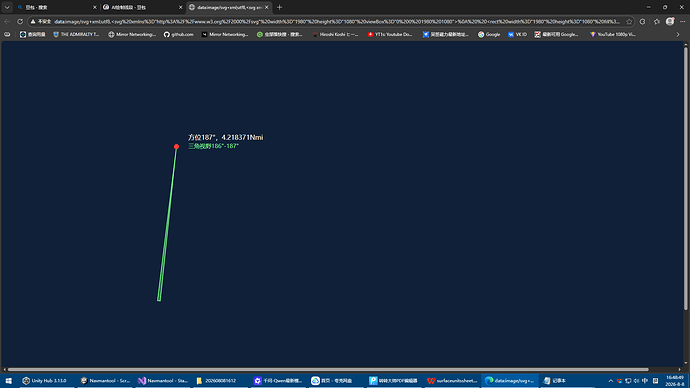
Task: Close the second browser tab
Action: click(x=180, y=7)
